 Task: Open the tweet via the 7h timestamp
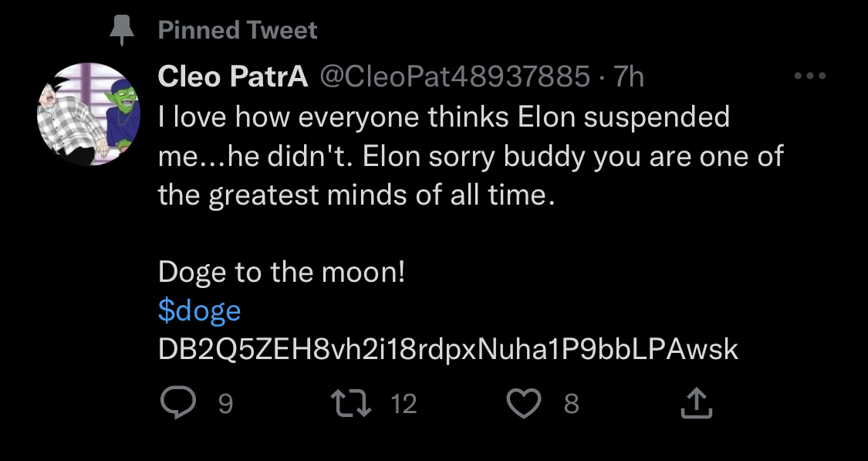627,76
